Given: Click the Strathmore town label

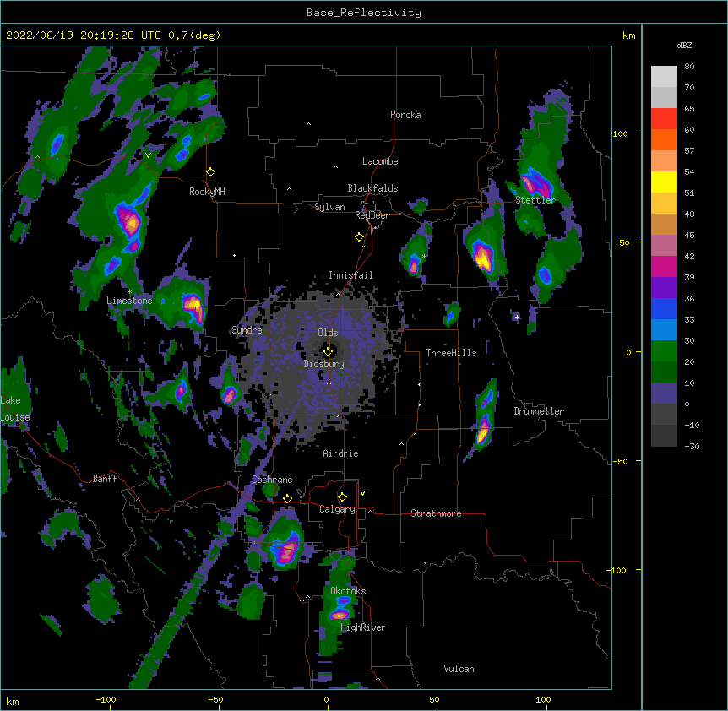Looking at the screenshot, I should 436,513.
